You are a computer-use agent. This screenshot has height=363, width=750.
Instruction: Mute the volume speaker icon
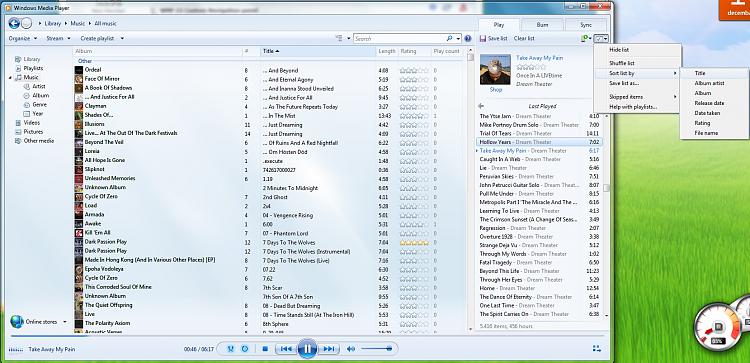pos(351,349)
